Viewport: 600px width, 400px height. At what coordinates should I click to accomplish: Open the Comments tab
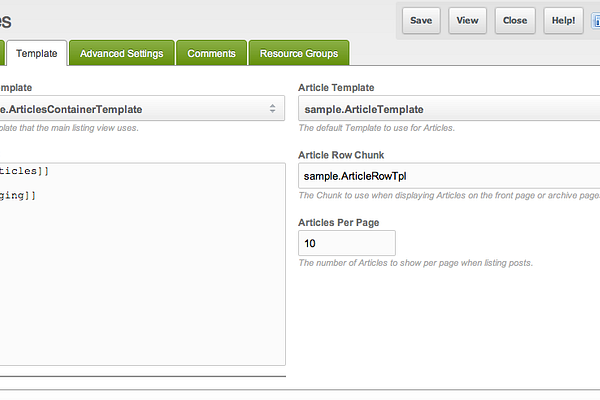pyautogui.click(x=211, y=53)
